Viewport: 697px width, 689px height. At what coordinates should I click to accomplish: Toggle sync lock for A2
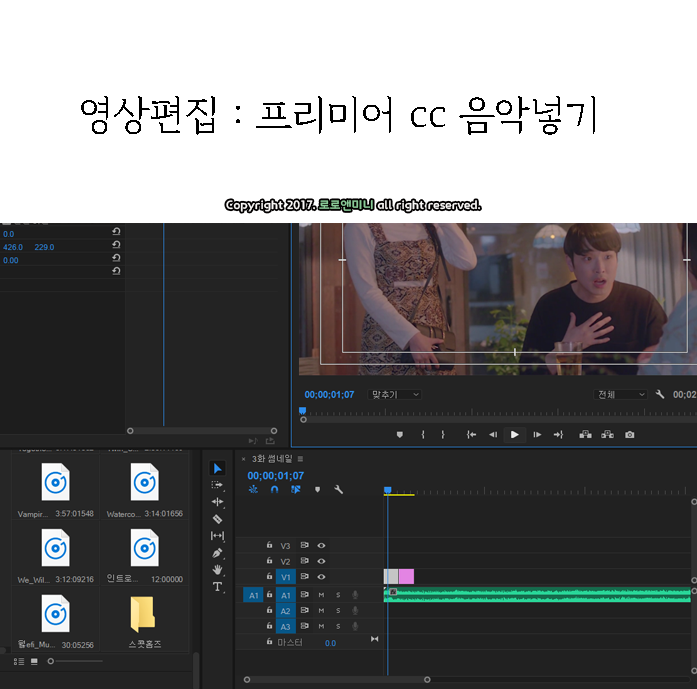(x=304, y=610)
